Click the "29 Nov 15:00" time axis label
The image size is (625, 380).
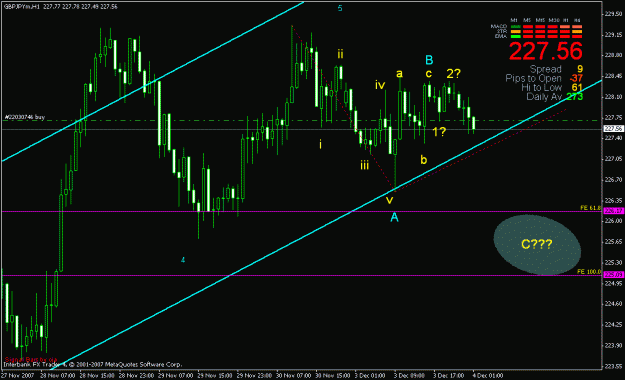[214, 376]
